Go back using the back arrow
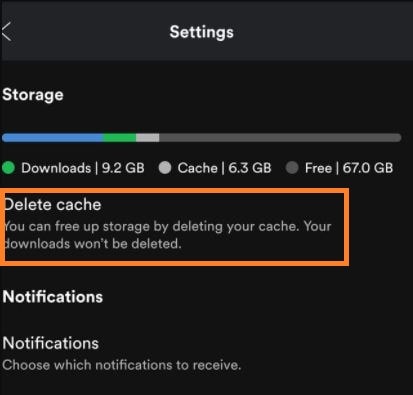The width and height of the screenshot is (413, 395). 6,32
